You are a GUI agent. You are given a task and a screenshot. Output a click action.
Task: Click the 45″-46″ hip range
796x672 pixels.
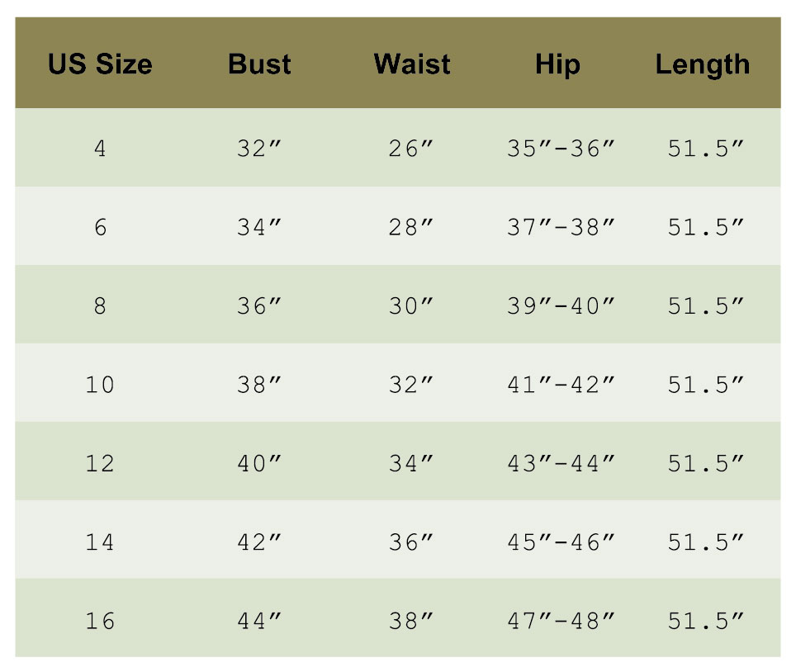coord(561,542)
